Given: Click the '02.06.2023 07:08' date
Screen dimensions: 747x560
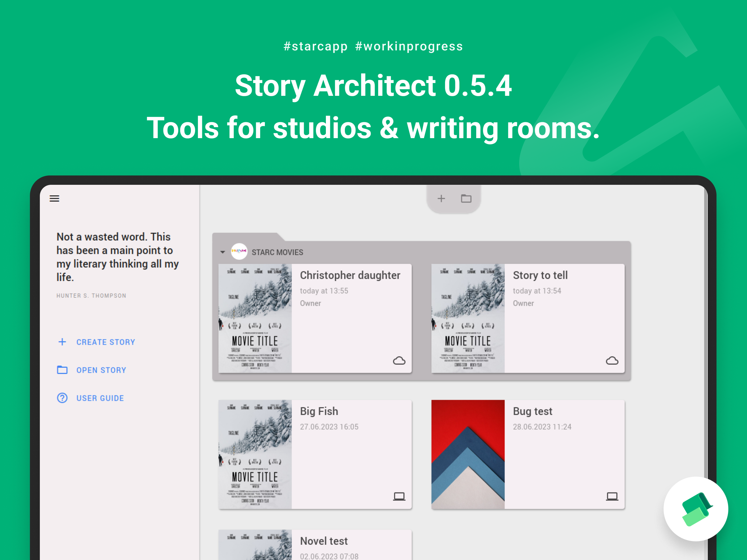Looking at the screenshot, I should point(329,556).
